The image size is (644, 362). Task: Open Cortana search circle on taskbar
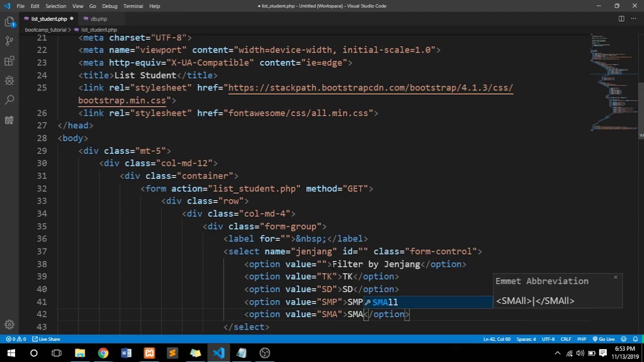[34, 353]
